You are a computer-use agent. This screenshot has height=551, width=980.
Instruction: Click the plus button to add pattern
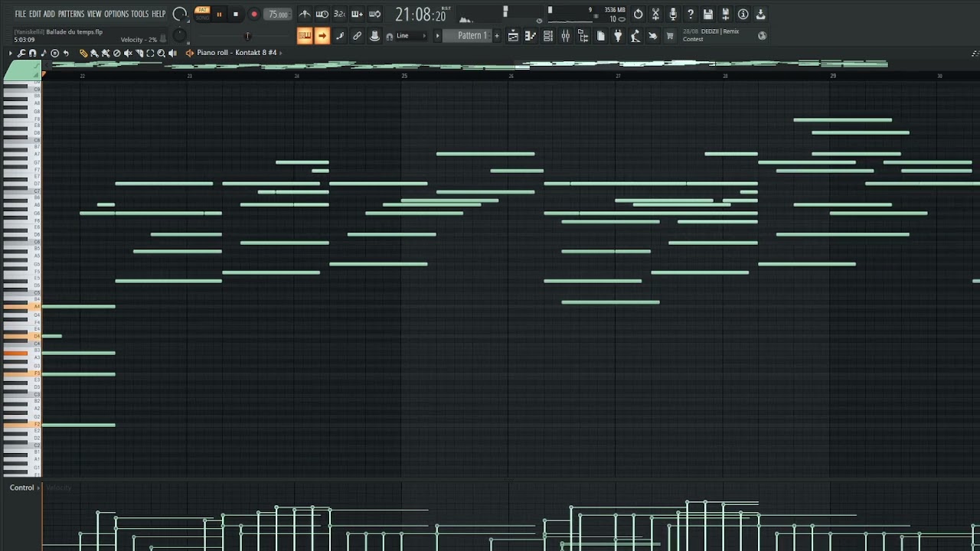click(x=497, y=36)
